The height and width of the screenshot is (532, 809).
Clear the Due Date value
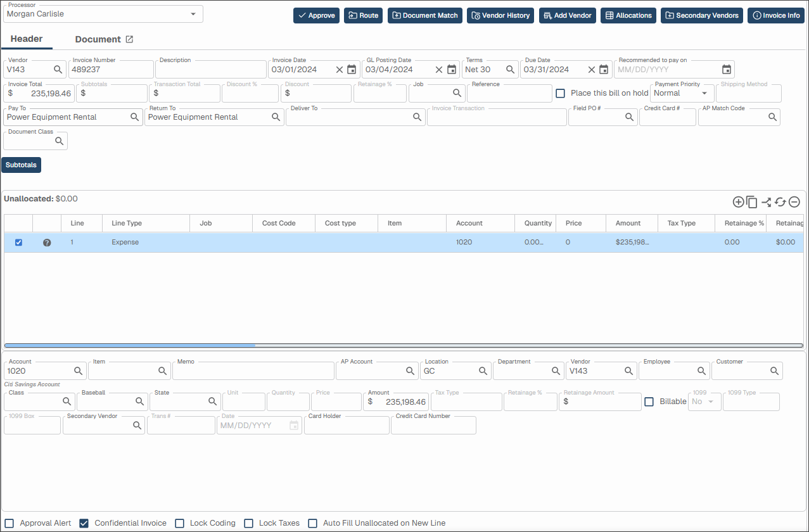592,70
